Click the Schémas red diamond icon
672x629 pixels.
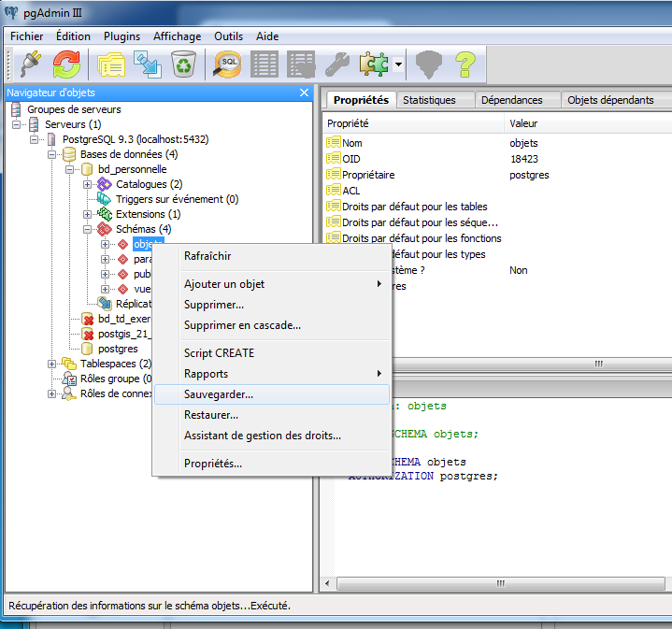click(104, 229)
